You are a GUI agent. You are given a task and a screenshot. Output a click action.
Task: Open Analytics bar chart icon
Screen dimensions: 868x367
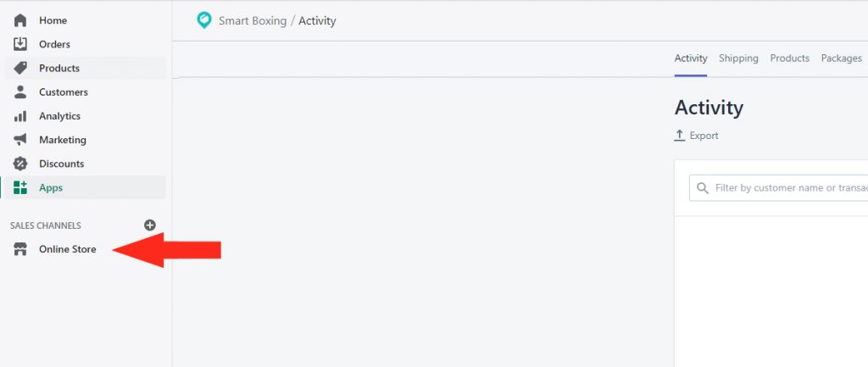click(x=20, y=116)
